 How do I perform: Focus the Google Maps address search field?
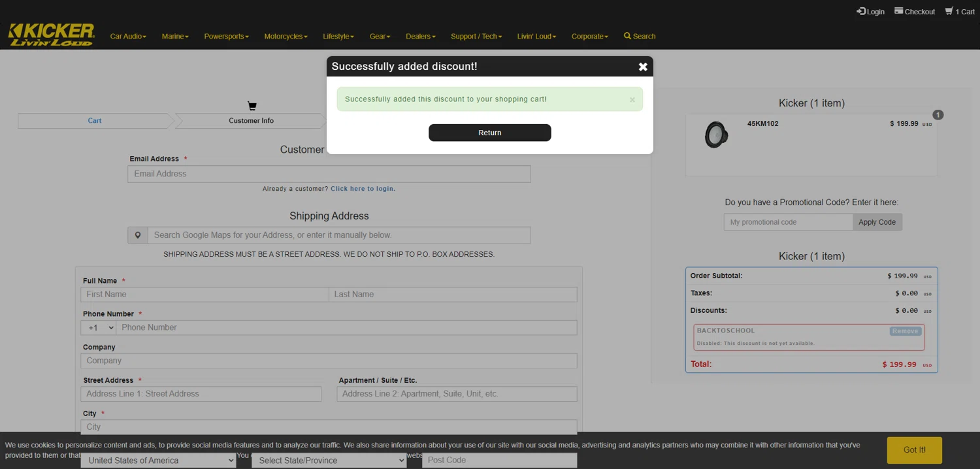point(339,235)
